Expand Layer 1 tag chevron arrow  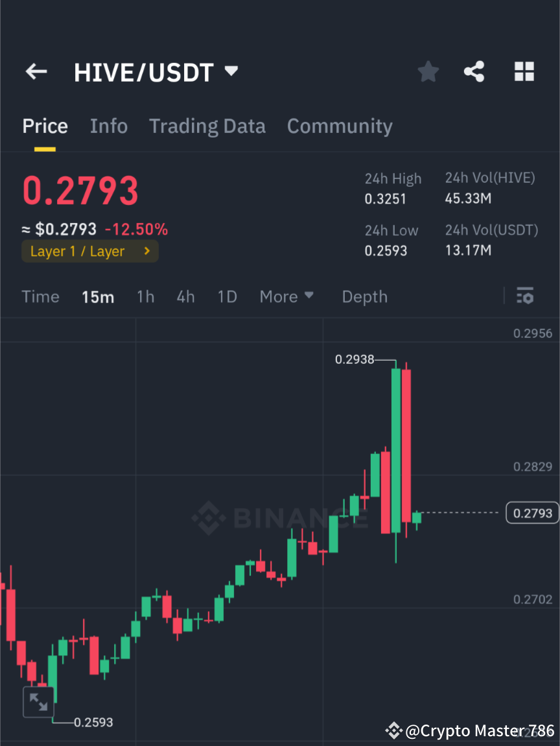click(x=146, y=251)
